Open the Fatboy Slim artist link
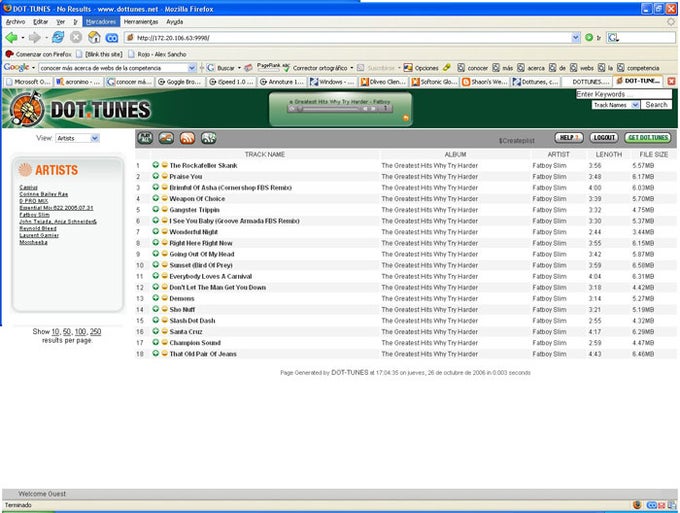The width and height of the screenshot is (680, 513). pos(34,215)
